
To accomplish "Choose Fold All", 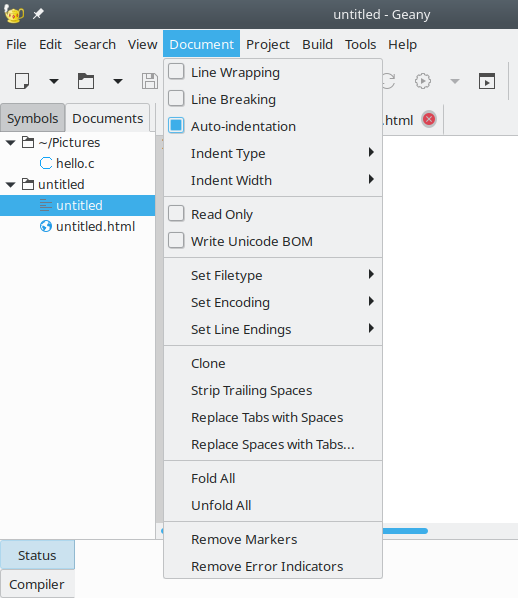I will coord(273,479).
